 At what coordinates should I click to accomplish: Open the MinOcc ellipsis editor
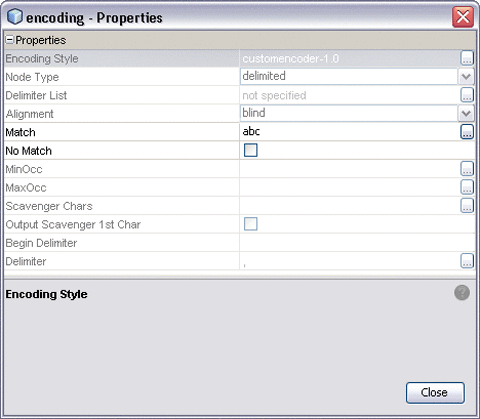click(467, 169)
